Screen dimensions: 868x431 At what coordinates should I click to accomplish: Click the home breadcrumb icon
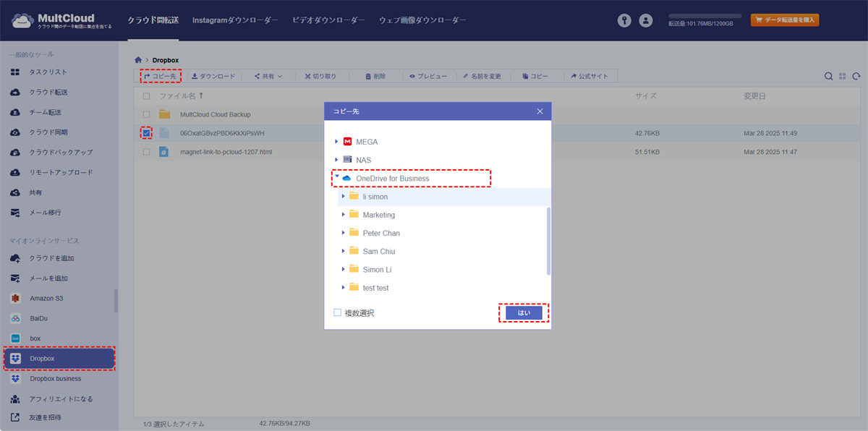click(138, 60)
